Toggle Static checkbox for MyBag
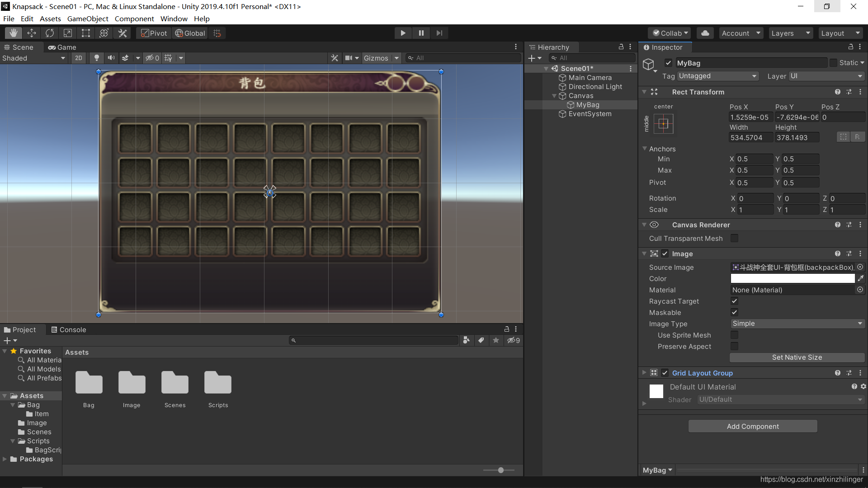Image resolution: width=868 pixels, height=488 pixels. coord(834,63)
